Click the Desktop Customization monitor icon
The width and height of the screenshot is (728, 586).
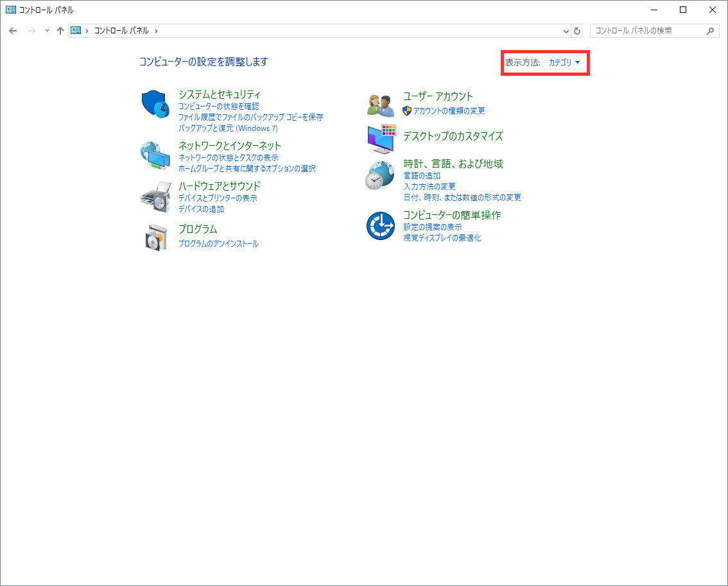click(x=381, y=139)
